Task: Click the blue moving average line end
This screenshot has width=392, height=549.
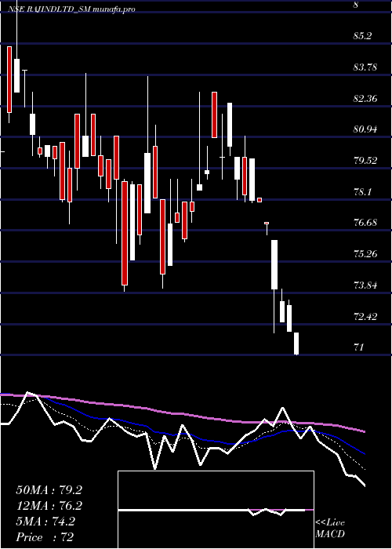Action: coord(364,453)
